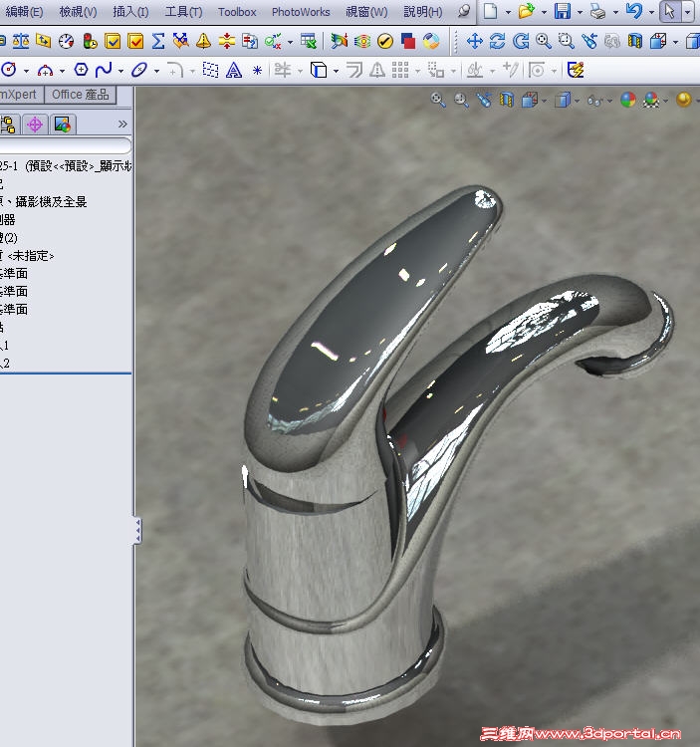The image size is (700, 747).
Task: Open the 編輯(E) menu
Action: pyautogui.click(x=23, y=11)
